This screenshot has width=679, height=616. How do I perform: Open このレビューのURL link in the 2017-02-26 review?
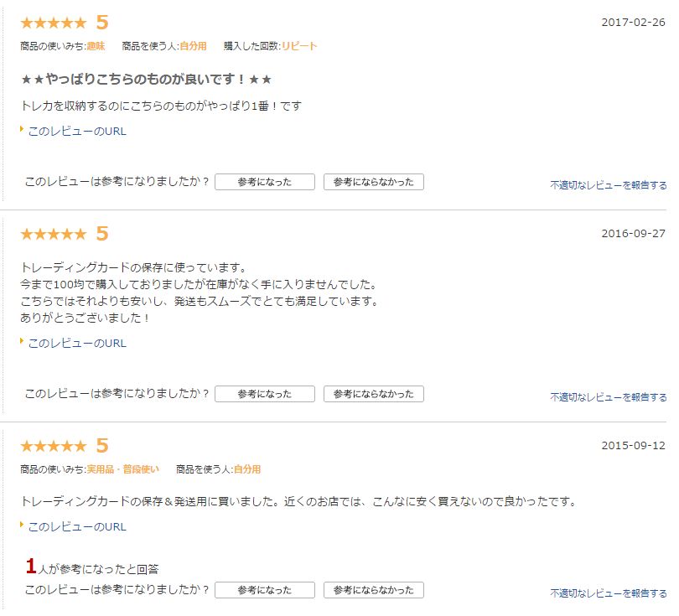[77, 131]
